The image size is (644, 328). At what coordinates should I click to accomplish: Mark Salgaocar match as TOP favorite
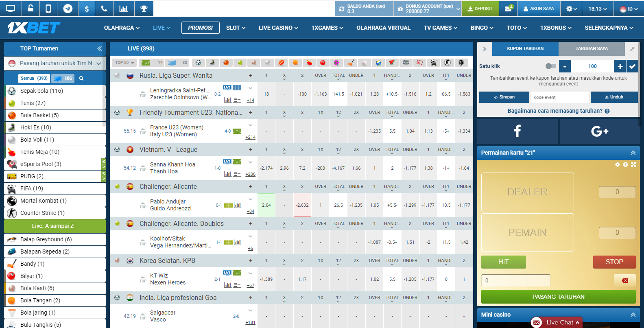coord(143,316)
